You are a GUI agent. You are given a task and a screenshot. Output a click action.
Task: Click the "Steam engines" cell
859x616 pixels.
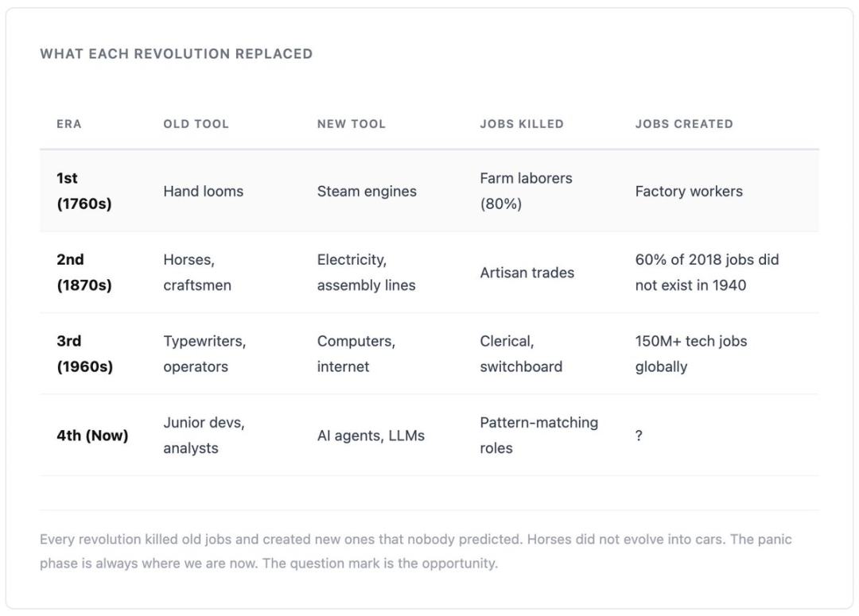[366, 191]
